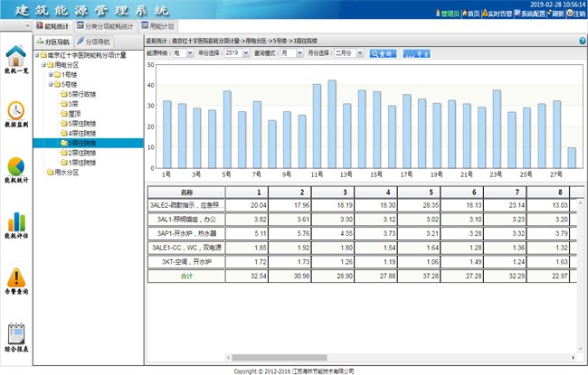Click column header 1 in the table

click(247, 192)
